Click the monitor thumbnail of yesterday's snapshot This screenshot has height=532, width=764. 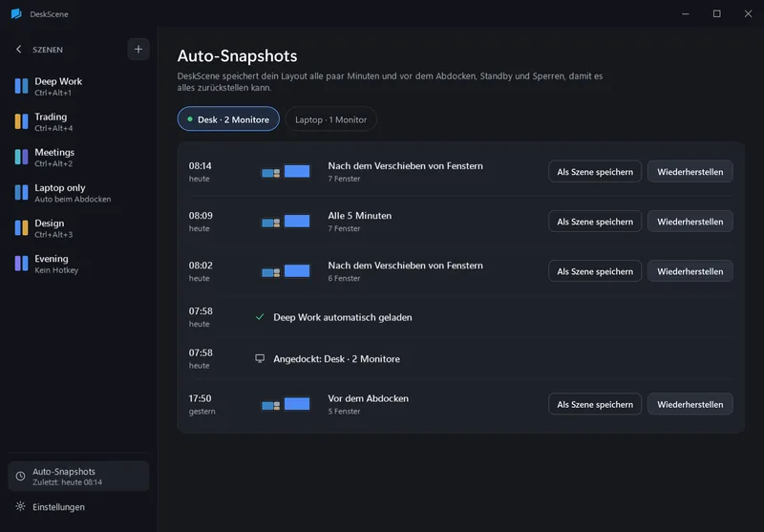point(286,404)
